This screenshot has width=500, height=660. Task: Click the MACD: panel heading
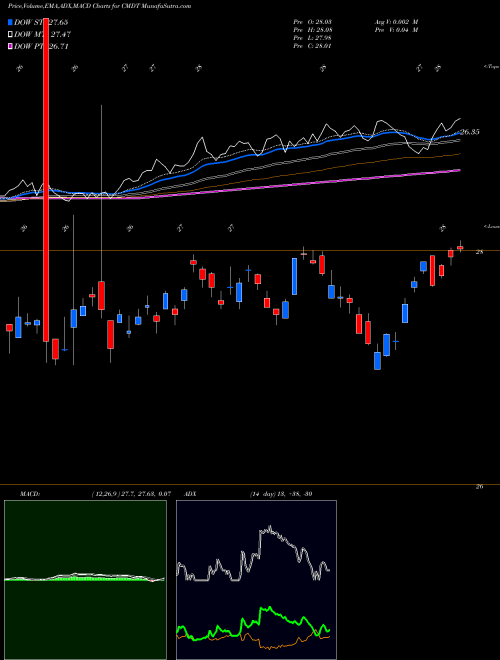point(29,494)
